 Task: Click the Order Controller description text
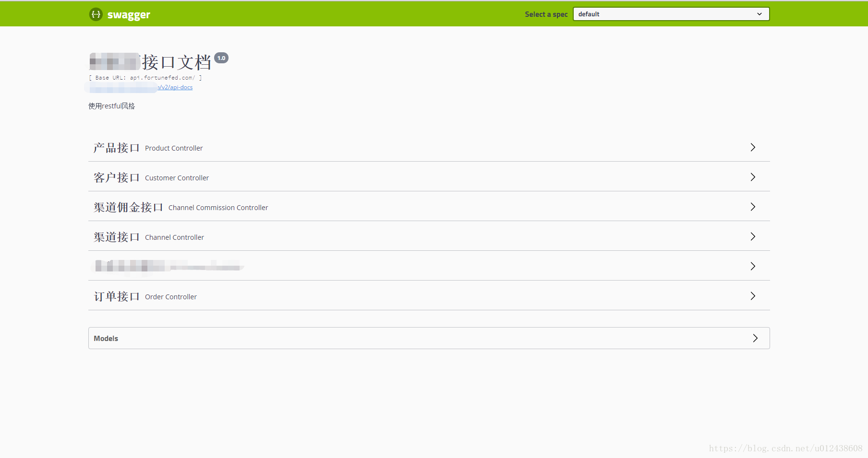click(x=171, y=297)
